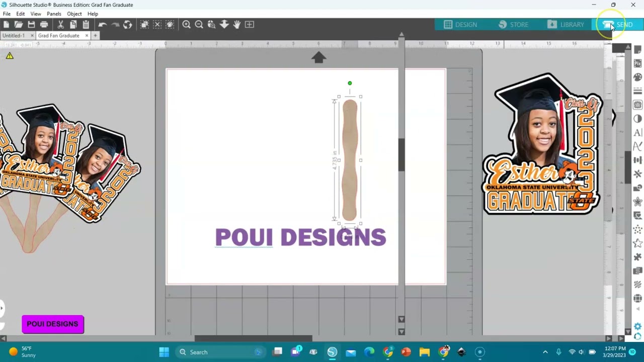Open the Rhinestones dotted panel icon
Screen dimensions: 644x362
[637, 229]
